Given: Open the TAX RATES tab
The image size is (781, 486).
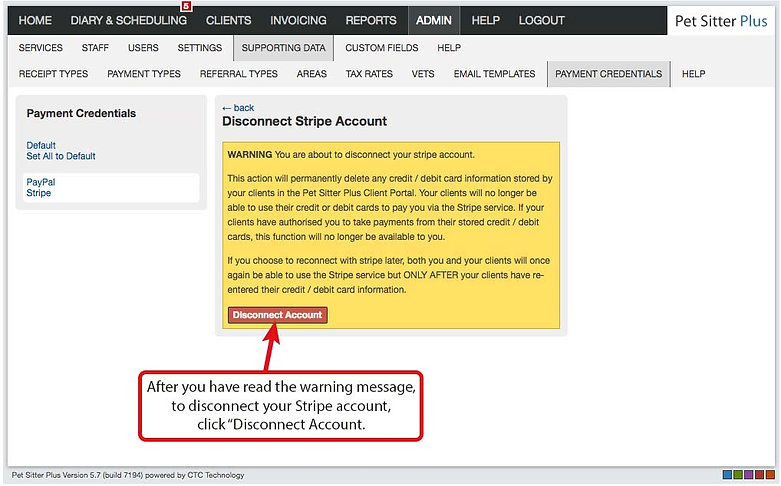Looking at the screenshot, I should pyautogui.click(x=369, y=74).
